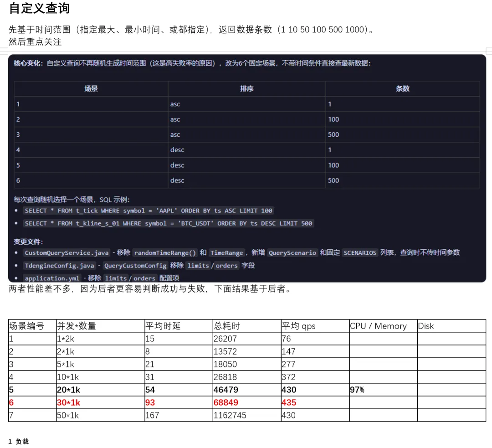This screenshot has width=492, height=448.
Task: Select the 条数 column header
Action: (x=403, y=88)
